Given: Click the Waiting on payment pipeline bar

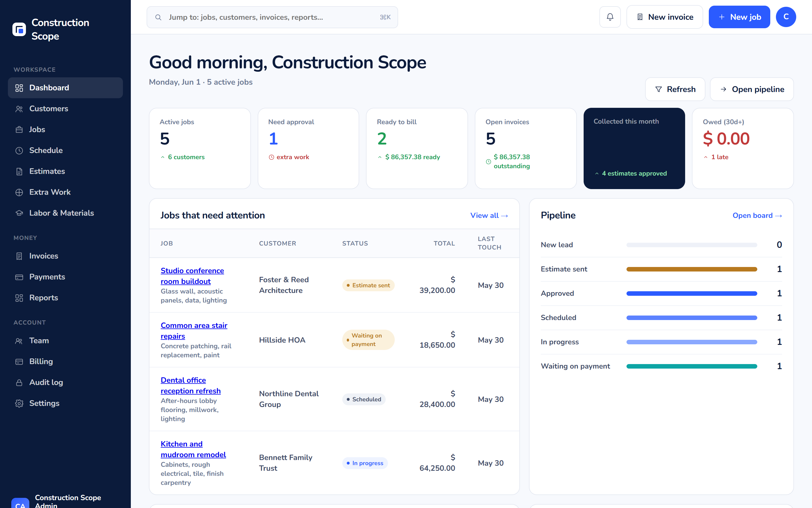Looking at the screenshot, I should click(x=692, y=366).
